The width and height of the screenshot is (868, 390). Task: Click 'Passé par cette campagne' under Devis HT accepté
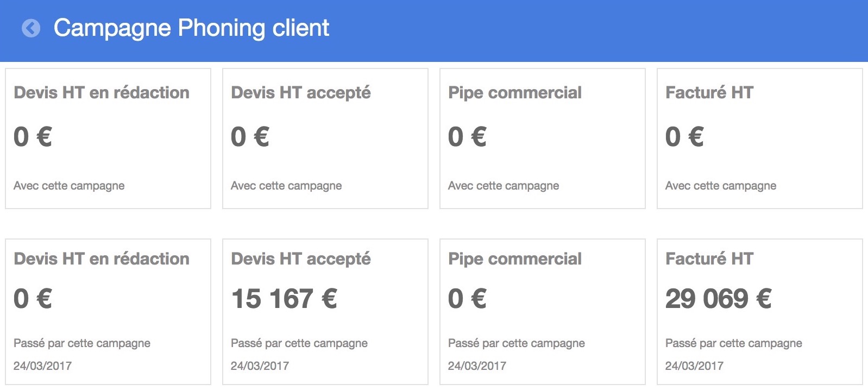click(x=299, y=343)
